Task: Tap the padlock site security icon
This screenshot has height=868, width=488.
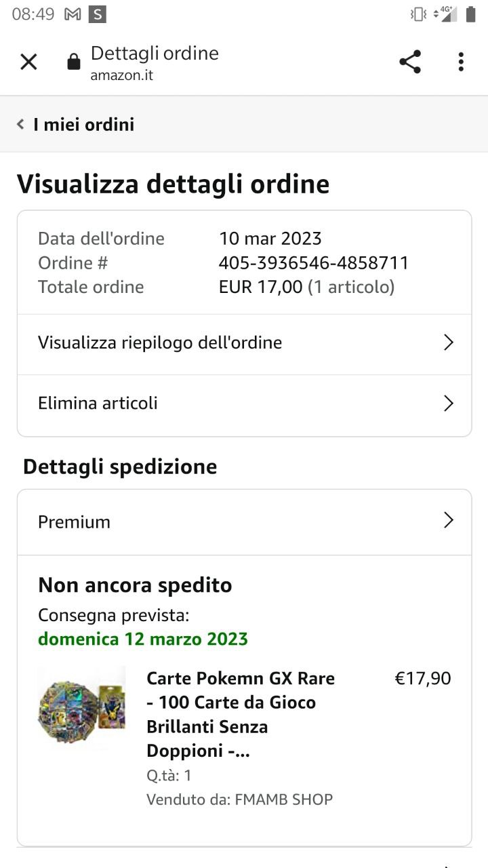Action: (x=73, y=63)
